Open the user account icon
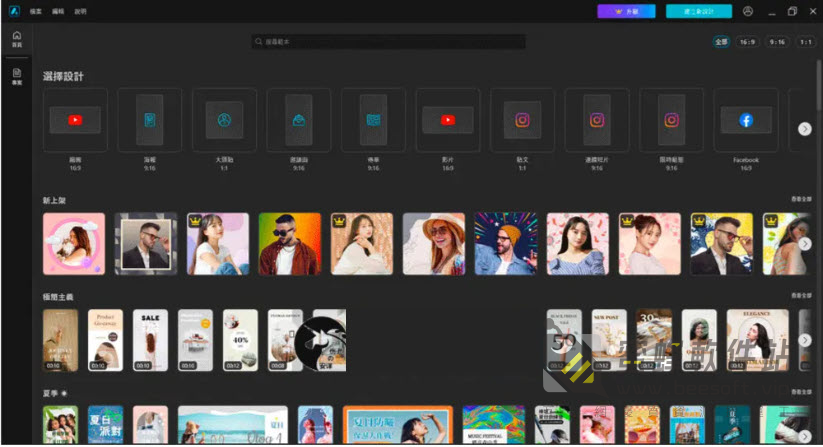This screenshot has width=823, height=447. pos(748,11)
